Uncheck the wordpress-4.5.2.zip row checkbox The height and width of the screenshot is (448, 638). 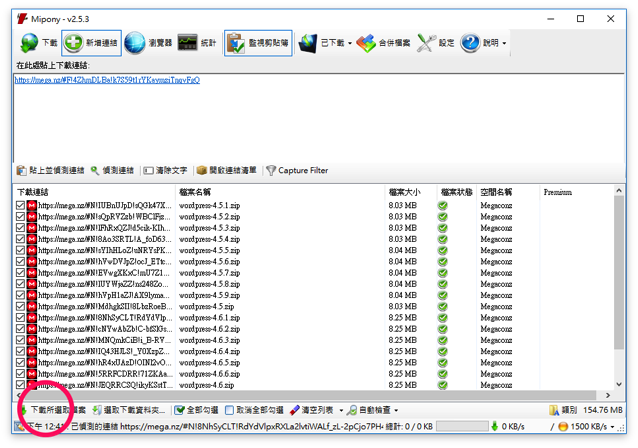pyautogui.click(x=20, y=216)
